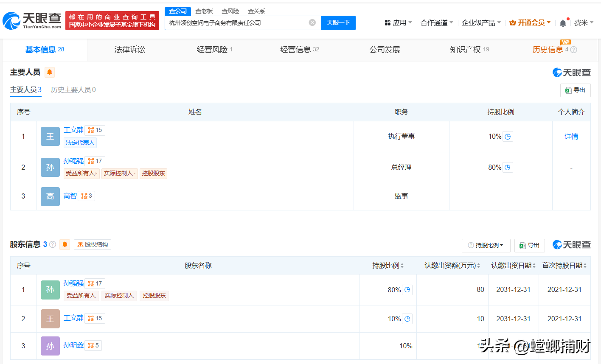Select 主要人员 3 sub-tab

coord(26,90)
